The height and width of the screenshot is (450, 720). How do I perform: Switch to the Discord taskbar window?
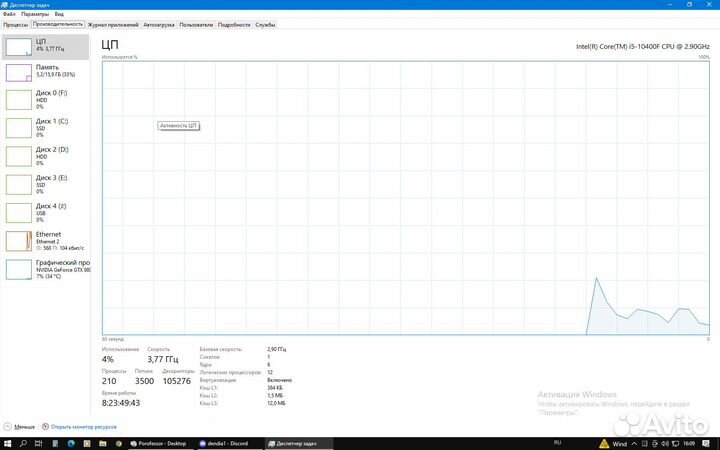click(228, 444)
